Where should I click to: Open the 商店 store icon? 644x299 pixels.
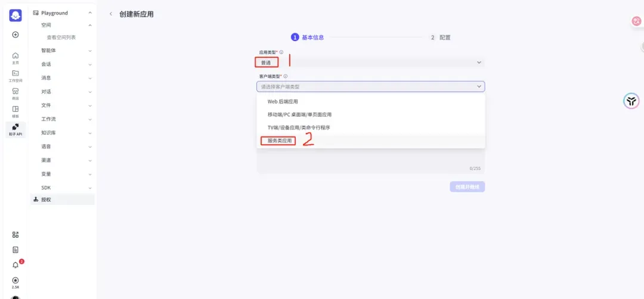[16, 94]
